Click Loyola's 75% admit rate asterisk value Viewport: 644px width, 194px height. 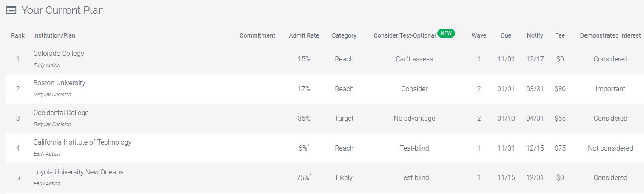point(304,177)
